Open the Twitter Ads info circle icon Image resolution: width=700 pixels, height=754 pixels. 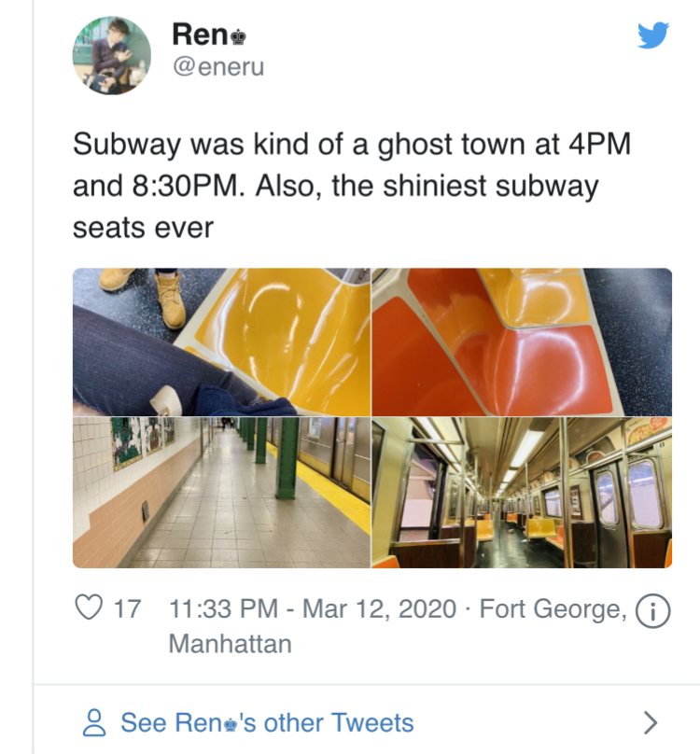click(x=652, y=610)
